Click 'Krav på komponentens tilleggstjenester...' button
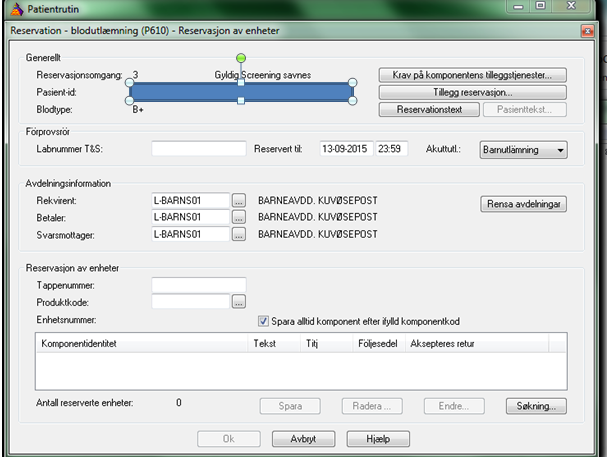The image size is (608, 457). (x=472, y=75)
